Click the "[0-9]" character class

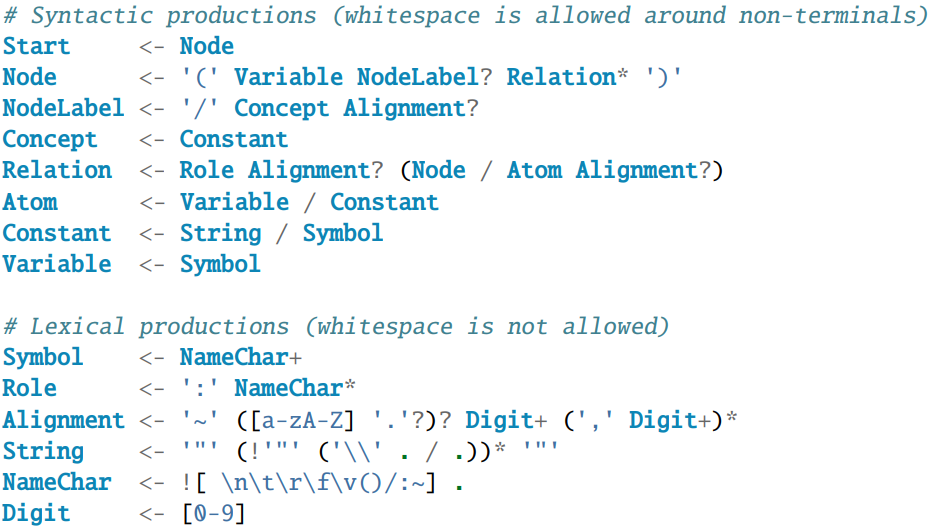[213, 513]
